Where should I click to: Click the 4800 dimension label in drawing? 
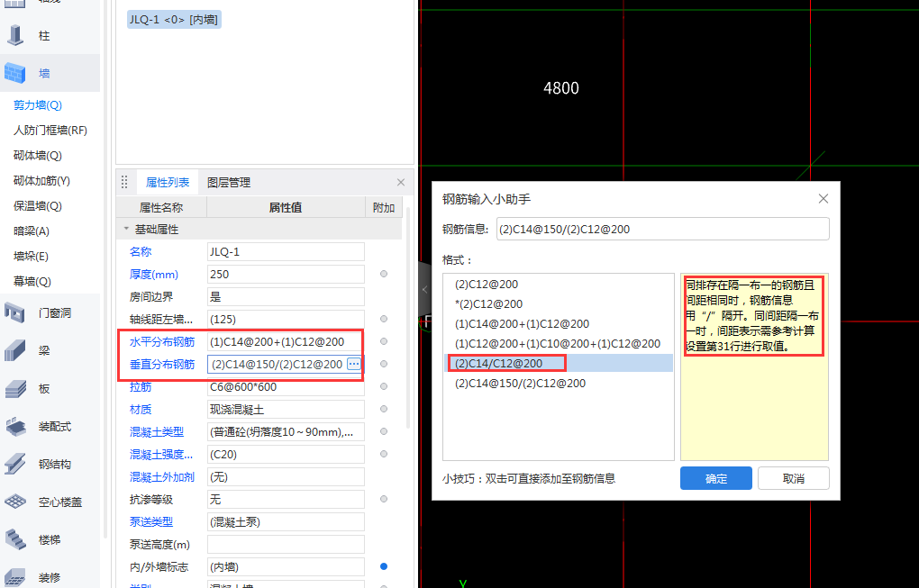tap(561, 88)
